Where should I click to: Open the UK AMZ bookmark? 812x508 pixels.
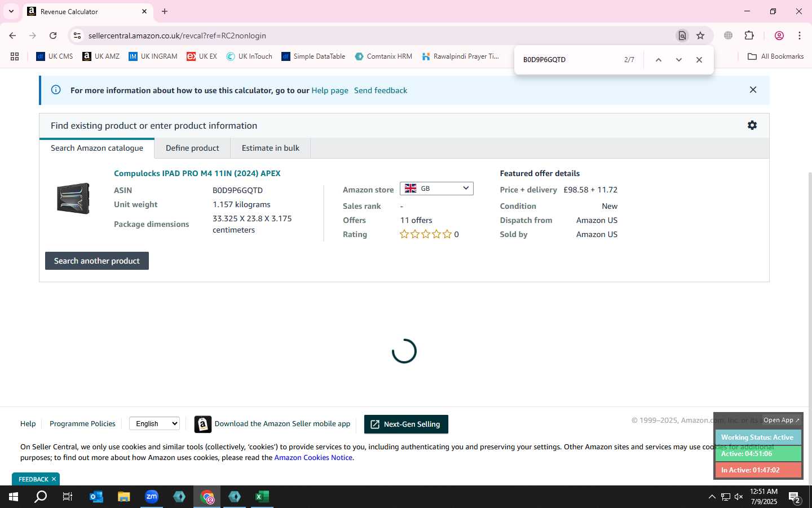101,56
